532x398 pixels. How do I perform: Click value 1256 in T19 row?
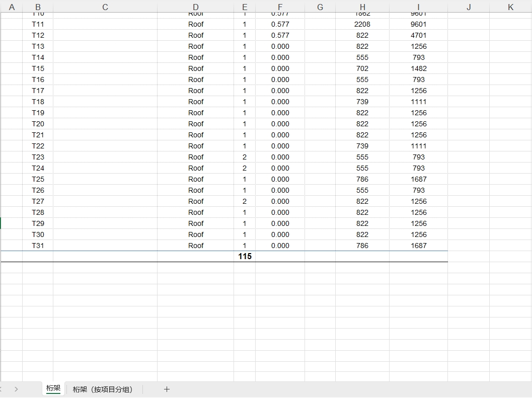418,113
